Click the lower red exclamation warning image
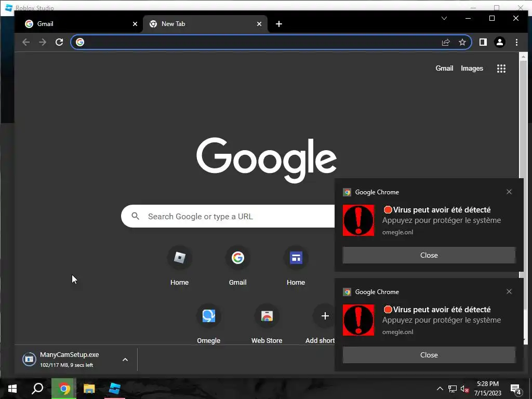This screenshot has height=399, width=532. pos(358,320)
